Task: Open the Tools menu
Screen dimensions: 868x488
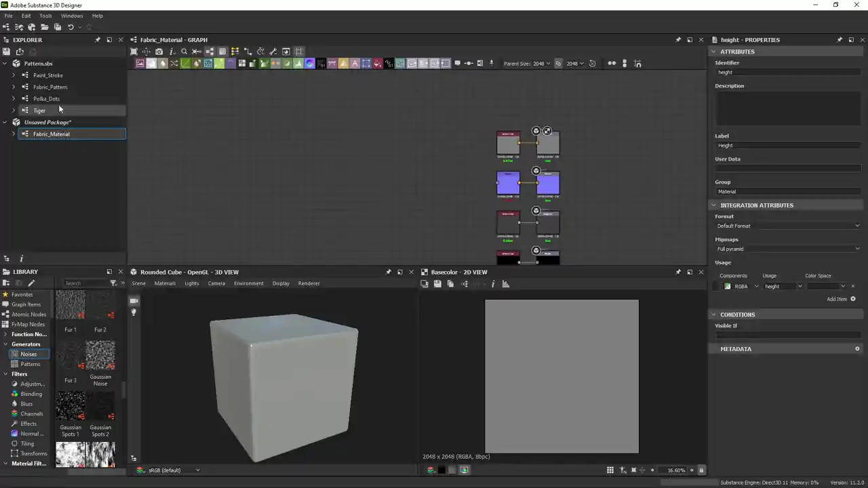Action: (x=45, y=16)
